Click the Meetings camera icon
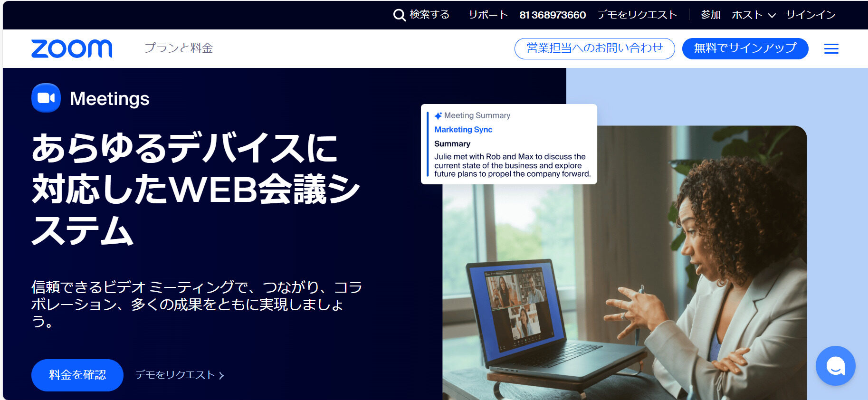This screenshot has height=400, width=868. coord(46,98)
